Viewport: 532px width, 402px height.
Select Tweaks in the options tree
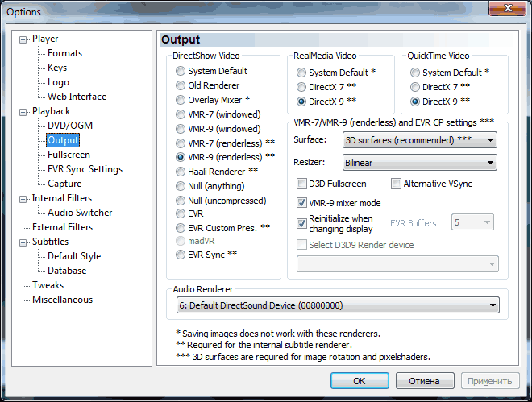48,285
